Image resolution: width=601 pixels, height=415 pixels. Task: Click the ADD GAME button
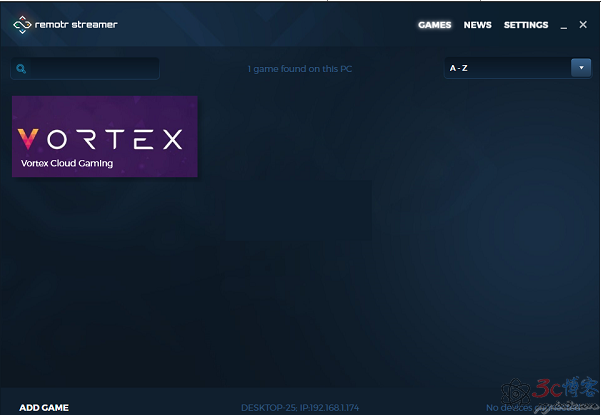pos(44,407)
